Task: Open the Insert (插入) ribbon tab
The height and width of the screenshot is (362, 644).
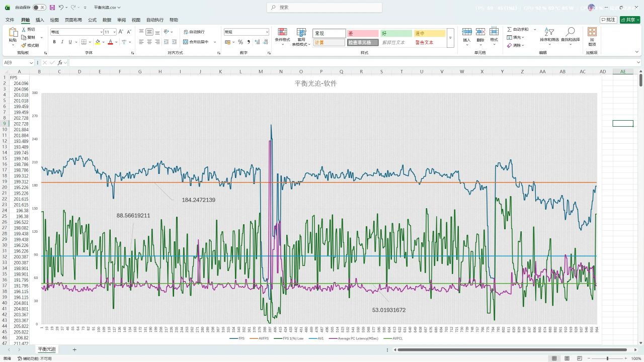Action: [x=40, y=20]
